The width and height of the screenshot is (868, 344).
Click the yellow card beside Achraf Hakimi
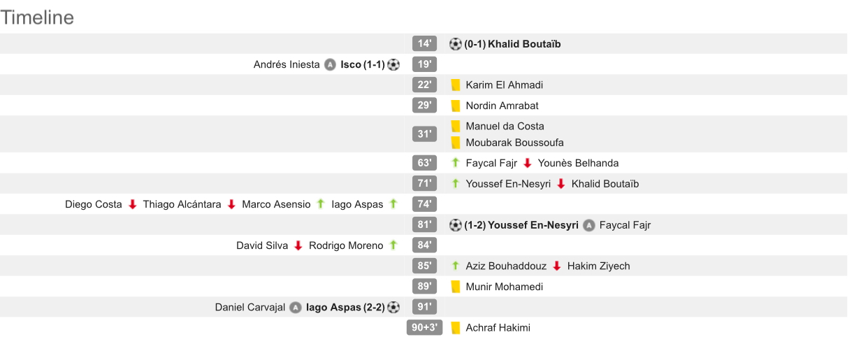pyautogui.click(x=456, y=327)
